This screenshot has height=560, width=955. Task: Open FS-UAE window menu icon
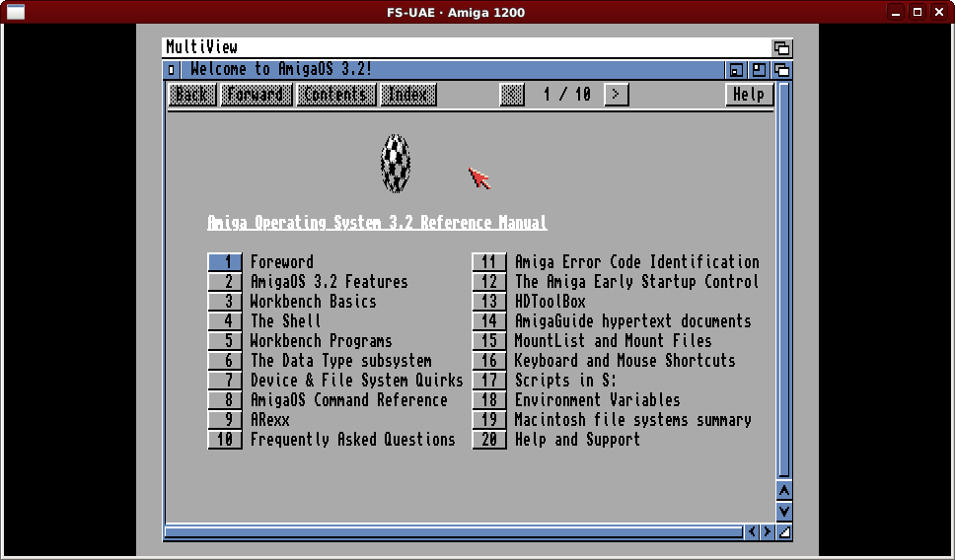point(15,12)
